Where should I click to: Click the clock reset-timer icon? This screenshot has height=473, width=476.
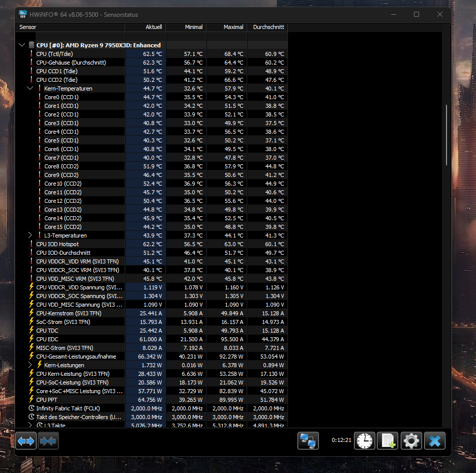[x=364, y=440]
